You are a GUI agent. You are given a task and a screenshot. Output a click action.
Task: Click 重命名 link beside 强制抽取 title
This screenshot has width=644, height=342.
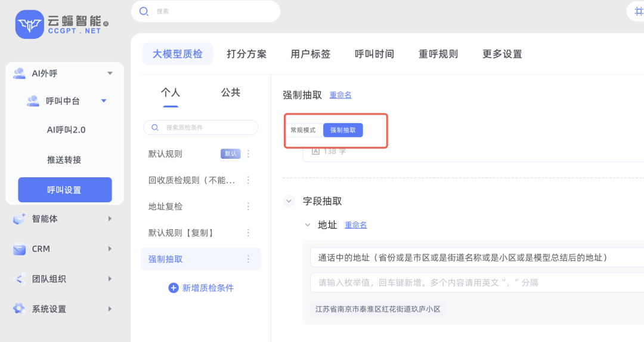click(340, 95)
